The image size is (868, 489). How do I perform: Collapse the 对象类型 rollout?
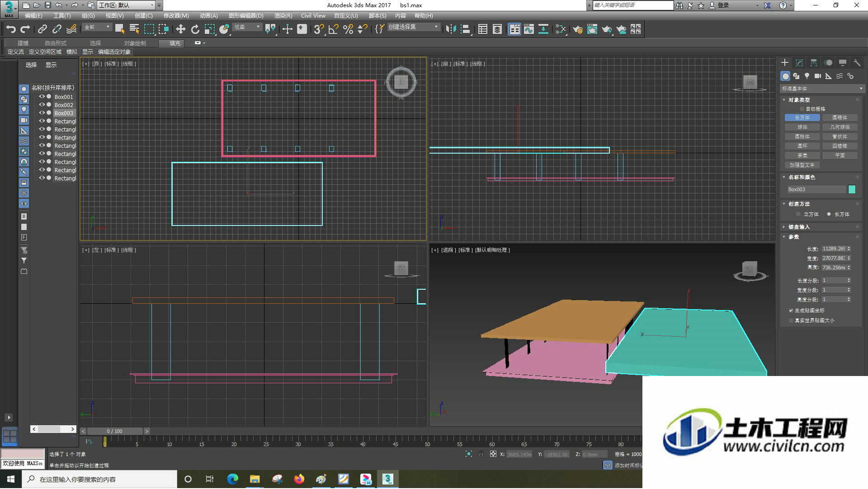799,100
